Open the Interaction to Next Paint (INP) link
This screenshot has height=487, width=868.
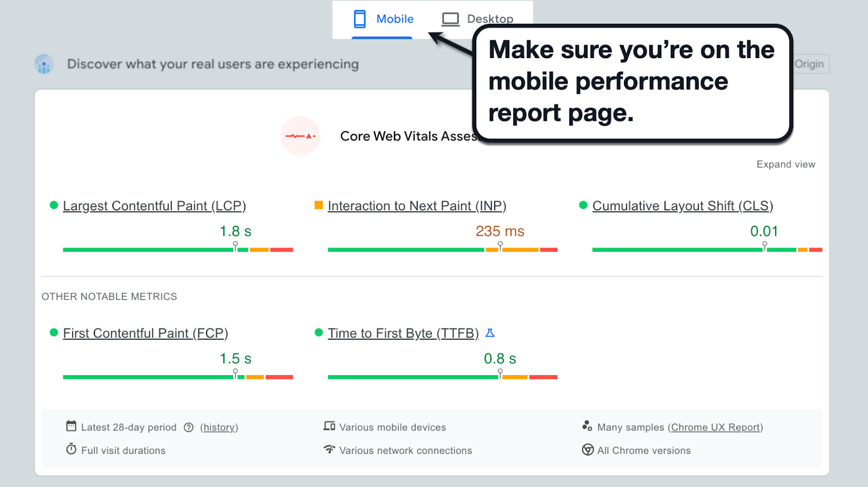[417, 206]
